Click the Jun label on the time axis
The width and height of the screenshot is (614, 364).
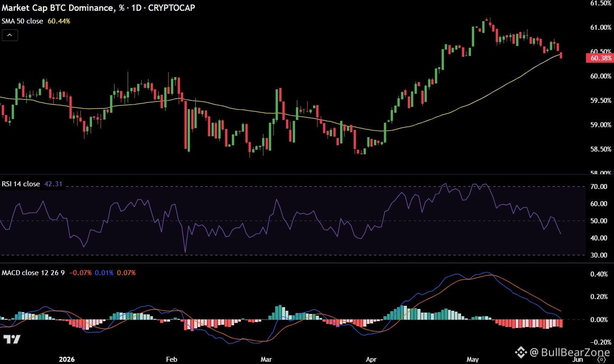tap(577, 359)
